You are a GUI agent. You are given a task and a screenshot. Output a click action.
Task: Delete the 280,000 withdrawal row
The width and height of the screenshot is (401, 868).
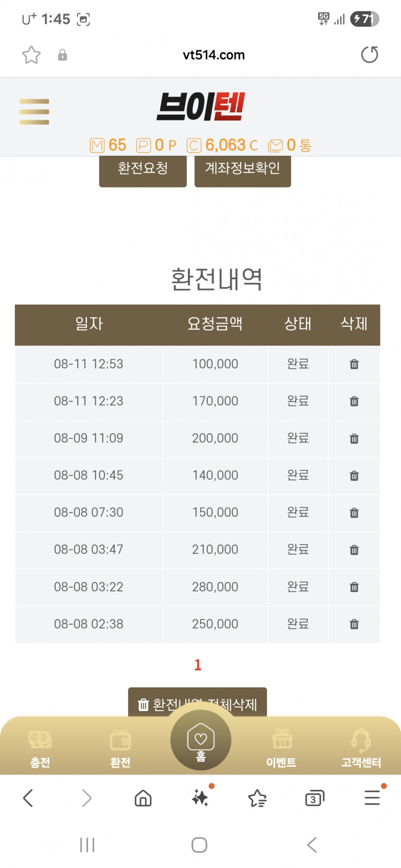tap(354, 587)
